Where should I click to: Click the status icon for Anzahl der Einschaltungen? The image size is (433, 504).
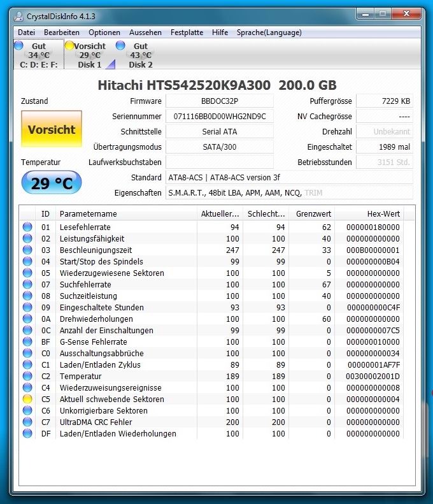click(x=27, y=330)
